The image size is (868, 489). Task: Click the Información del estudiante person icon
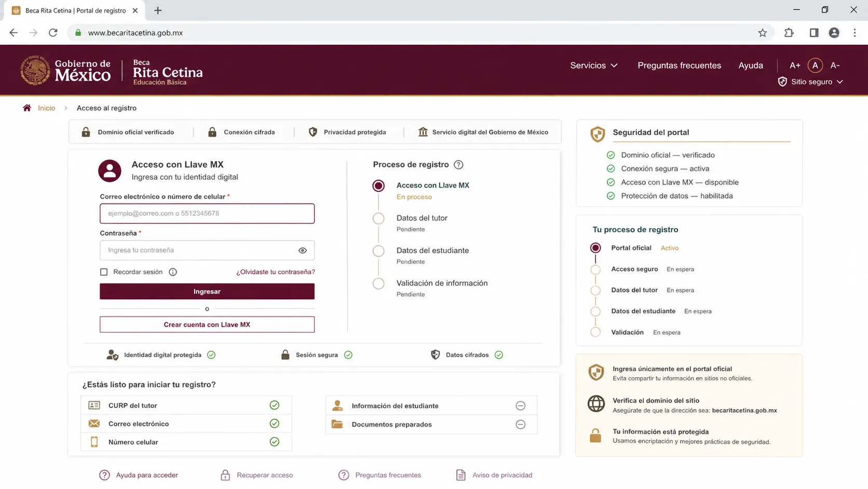(x=337, y=405)
